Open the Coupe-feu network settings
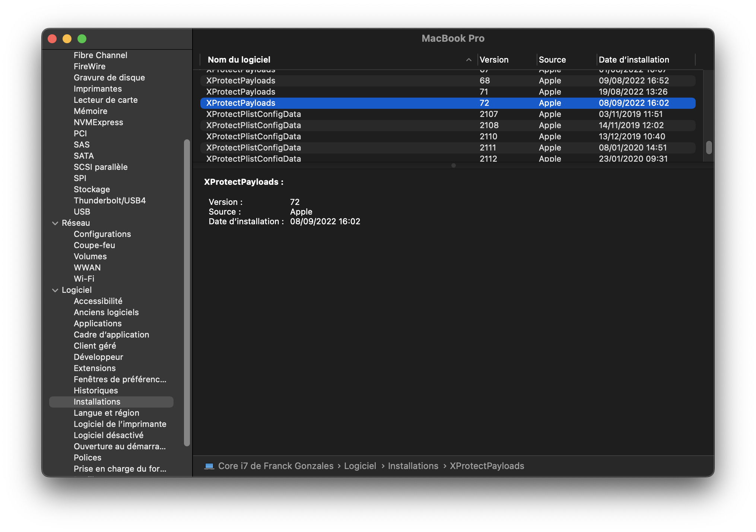The image size is (756, 532). 94,245
